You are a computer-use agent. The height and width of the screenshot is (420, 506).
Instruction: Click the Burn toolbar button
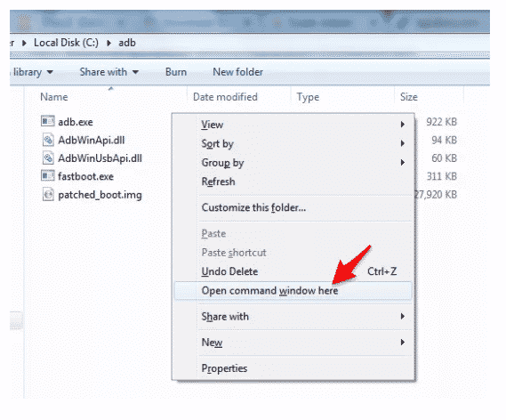[x=176, y=72]
